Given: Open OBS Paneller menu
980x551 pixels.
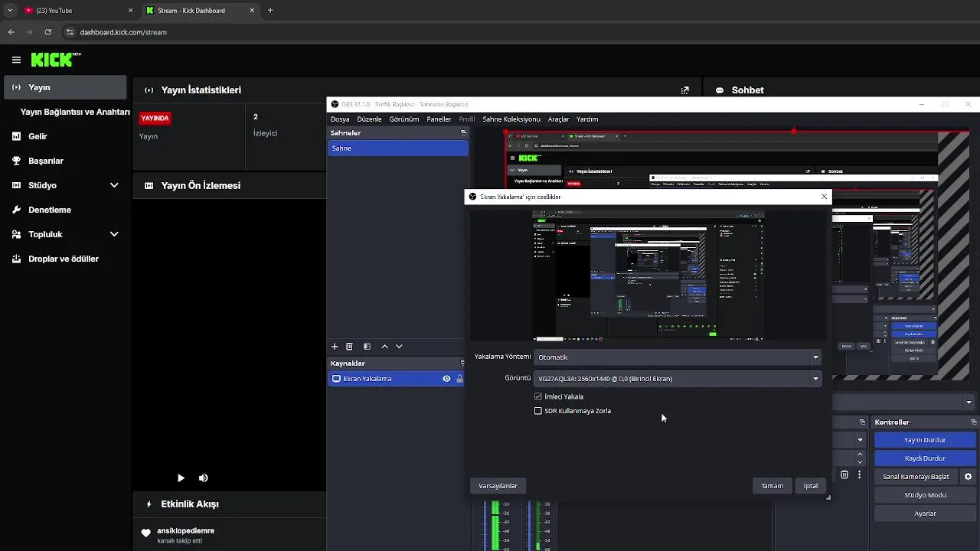Looking at the screenshot, I should coord(439,119).
